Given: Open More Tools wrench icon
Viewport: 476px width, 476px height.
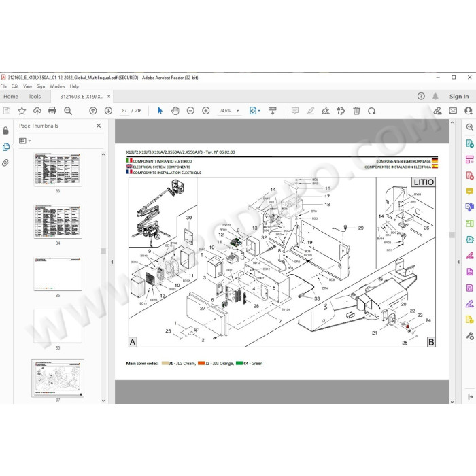Looking at the screenshot, I should click(x=470, y=336).
